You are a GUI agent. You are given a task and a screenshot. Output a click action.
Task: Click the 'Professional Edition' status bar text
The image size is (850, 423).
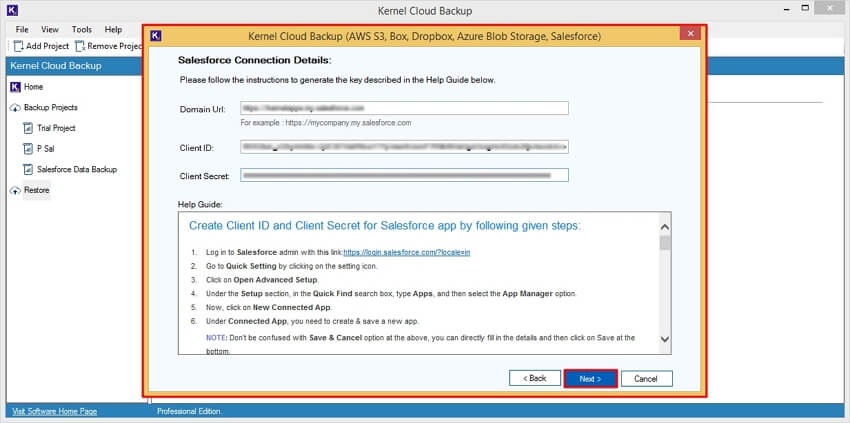tap(189, 412)
